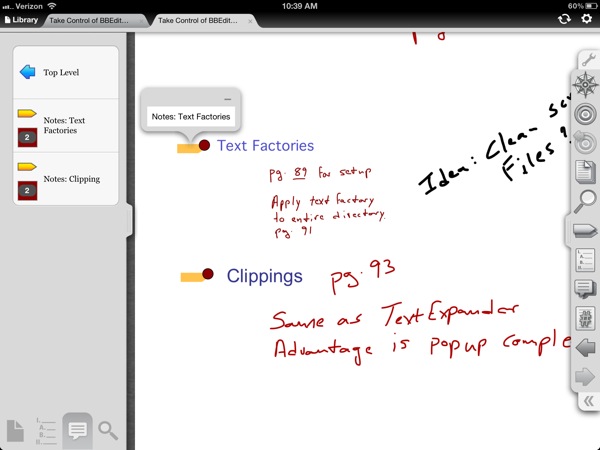This screenshot has height=450, width=600.
Task: Switch sidebar to search view
Action: [108, 430]
